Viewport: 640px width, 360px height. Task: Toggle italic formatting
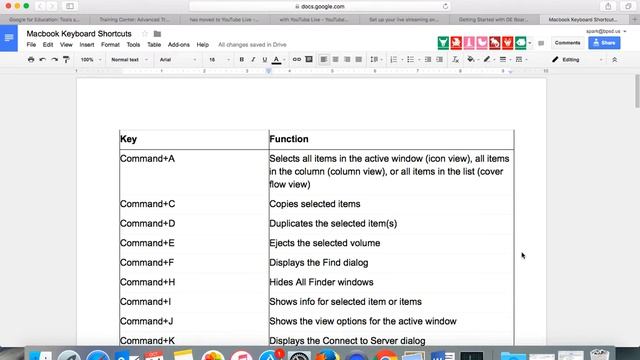253,60
